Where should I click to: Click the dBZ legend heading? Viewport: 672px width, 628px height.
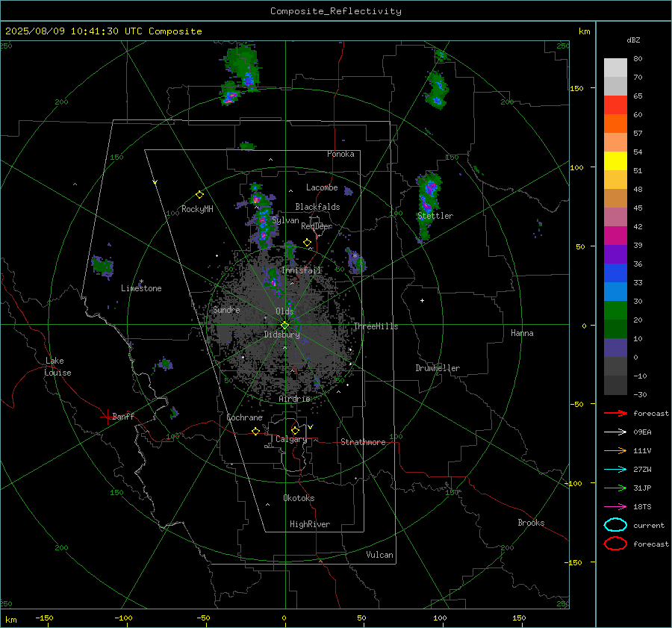coord(633,40)
